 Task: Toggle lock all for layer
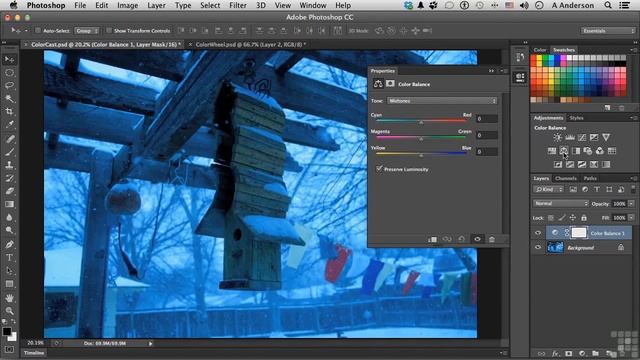pos(584,218)
